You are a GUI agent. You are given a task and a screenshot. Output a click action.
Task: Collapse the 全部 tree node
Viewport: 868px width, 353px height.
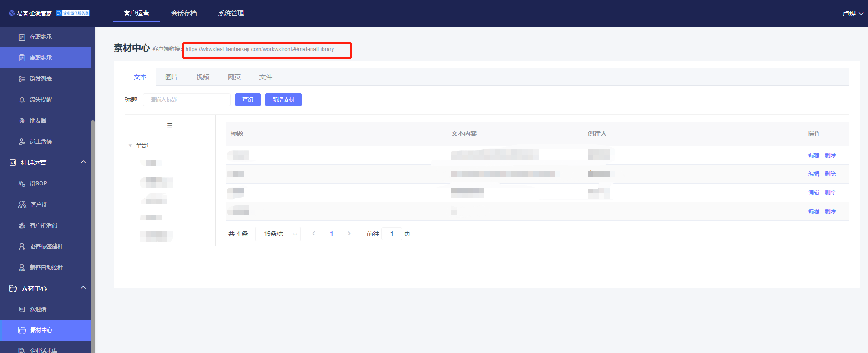(x=130, y=146)
